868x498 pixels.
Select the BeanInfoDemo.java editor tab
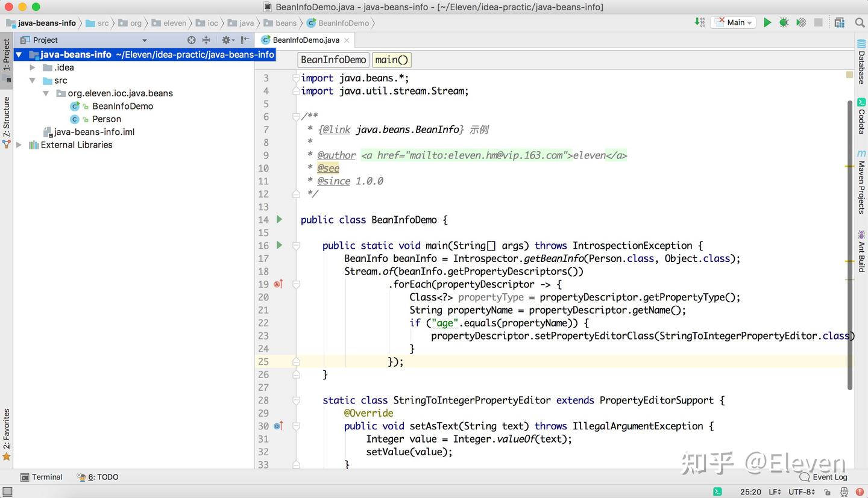pos(306,40)
